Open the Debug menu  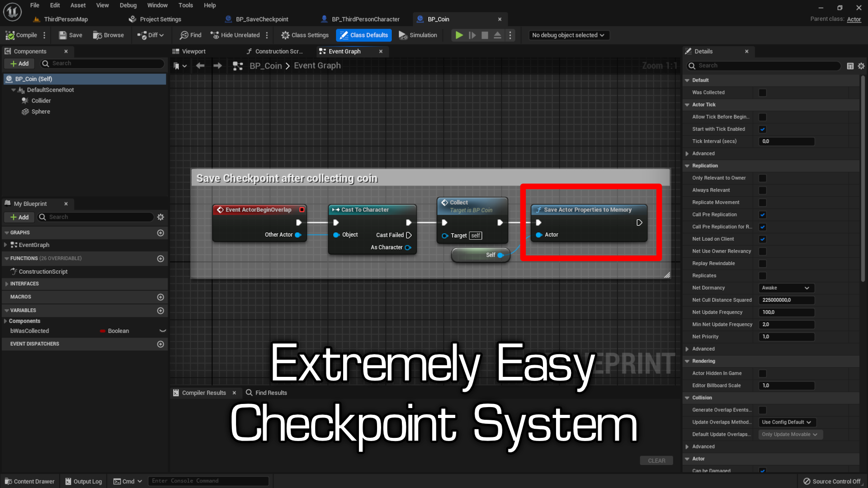tap(128, 5)
